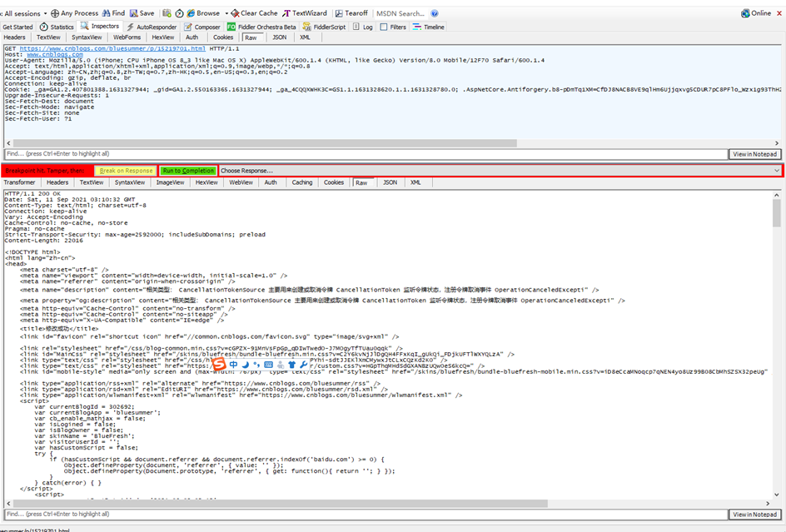Click the request pane scroll right arrow
This screenshot has height=532, width=786.
[777, 143]
